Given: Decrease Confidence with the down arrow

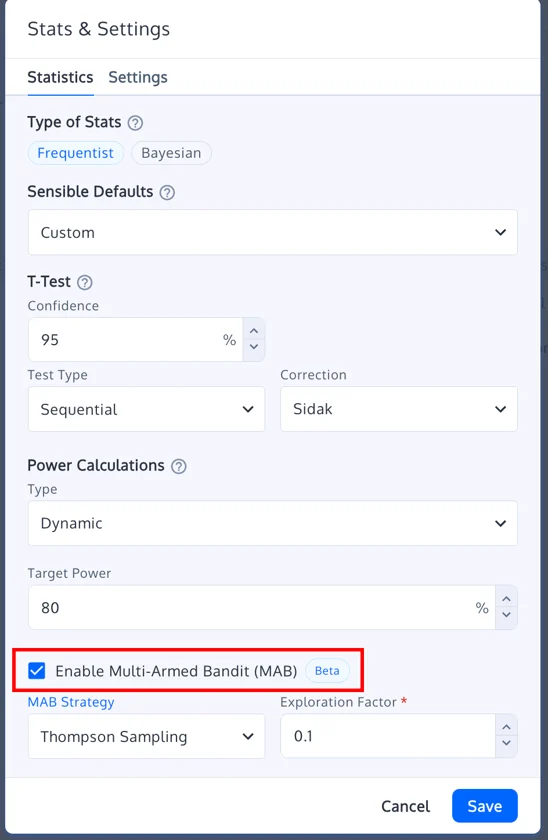Looking at the screenshot, I should tap(254, 347).
